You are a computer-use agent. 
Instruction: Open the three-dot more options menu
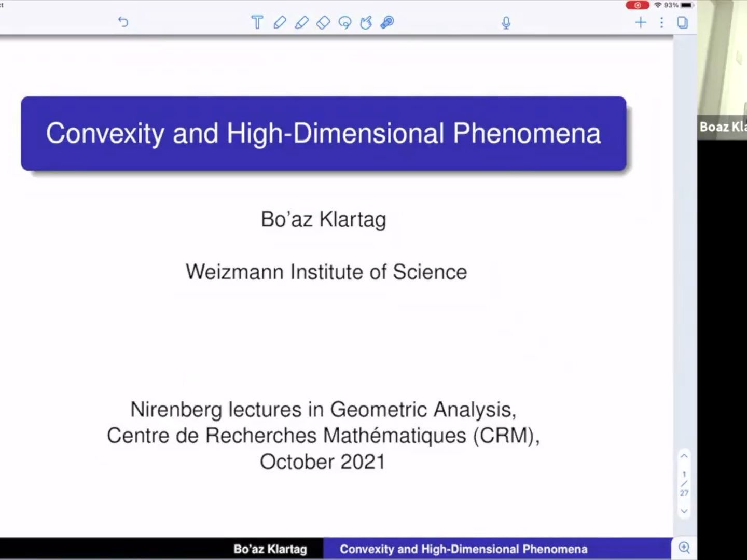pyautogui.click(x=661, y=22)
